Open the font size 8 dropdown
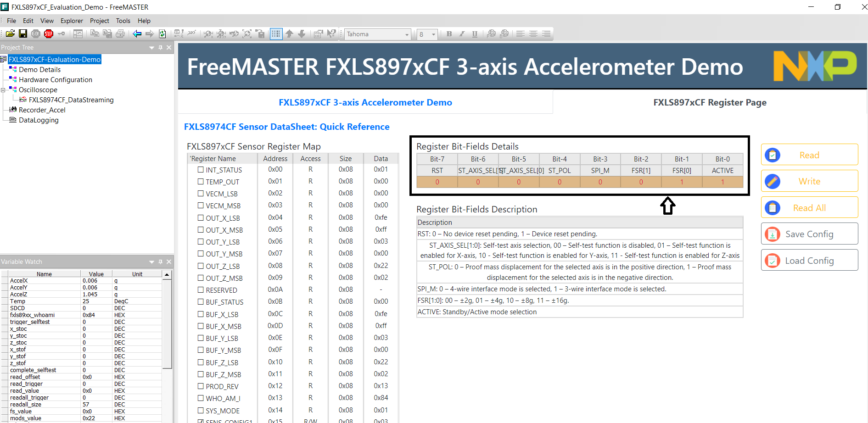 pos(433,34)
